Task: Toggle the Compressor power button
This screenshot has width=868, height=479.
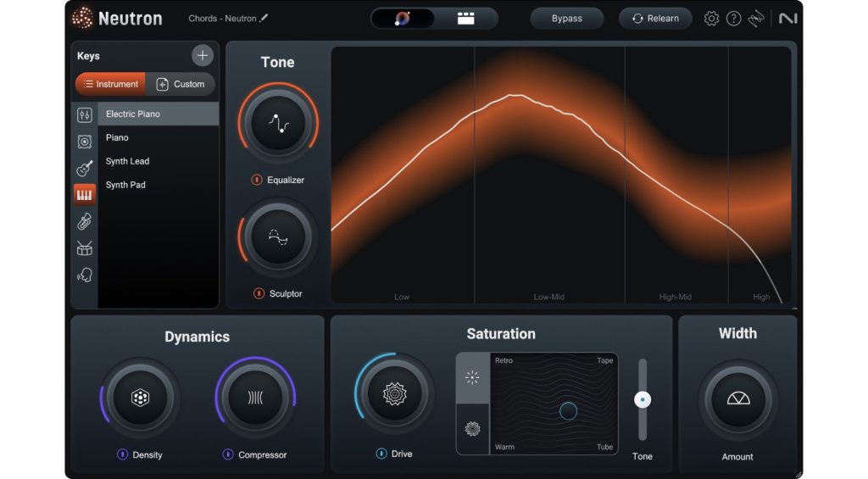Action: 227,454
